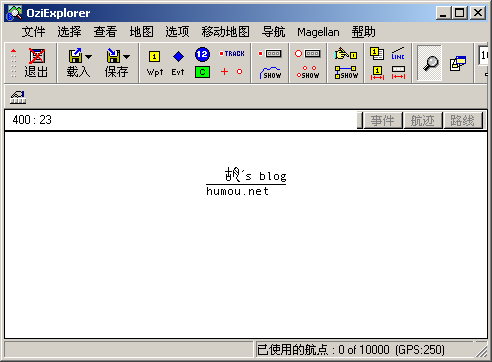Toggle the route SHOW icon

346,72
